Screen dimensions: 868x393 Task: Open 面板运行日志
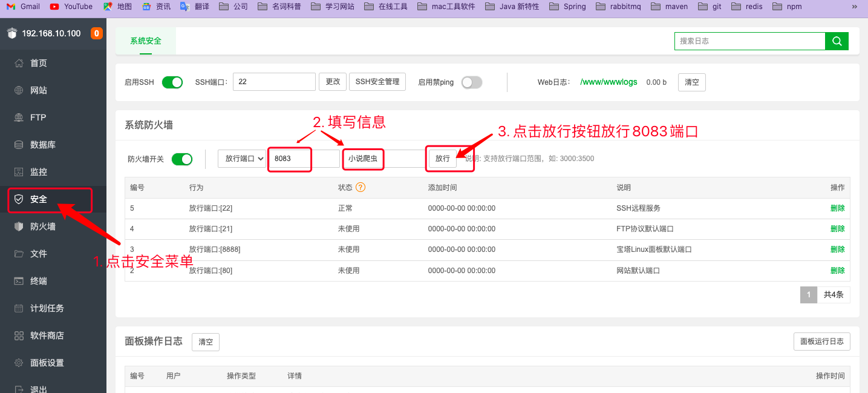822,342
